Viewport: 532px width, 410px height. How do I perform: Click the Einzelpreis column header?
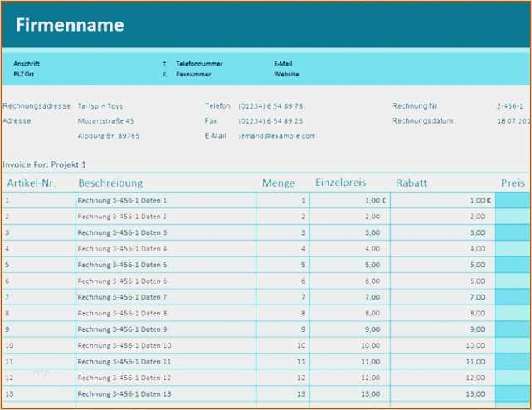(x=340, y=183)
